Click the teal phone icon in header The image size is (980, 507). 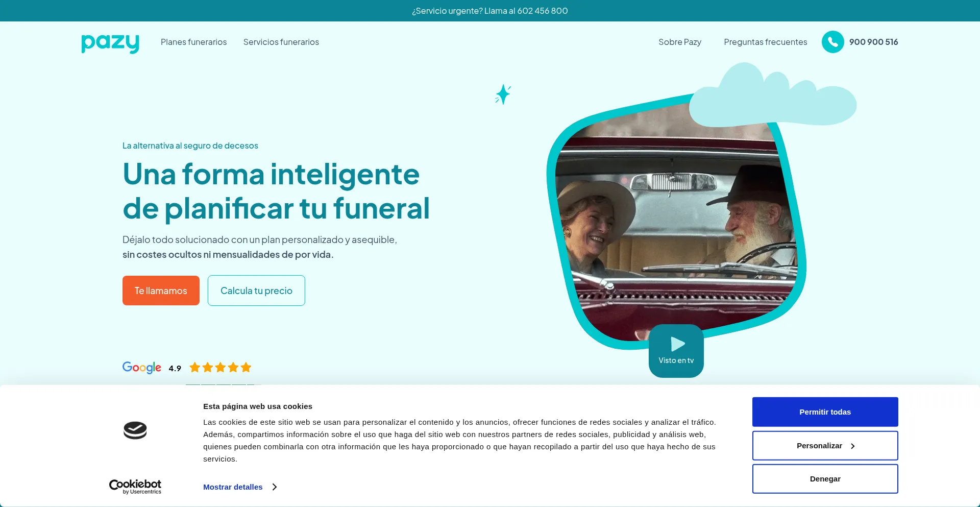point(832,42)
